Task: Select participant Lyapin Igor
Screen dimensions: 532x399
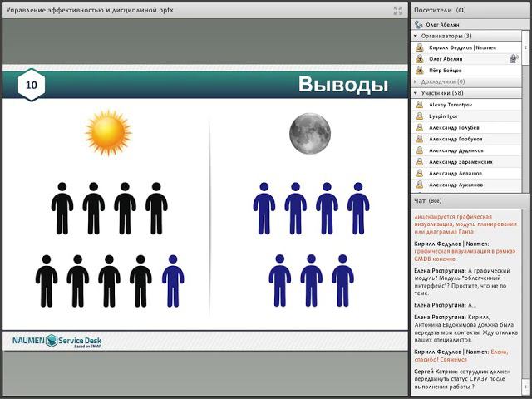Action: pos(466,116)
